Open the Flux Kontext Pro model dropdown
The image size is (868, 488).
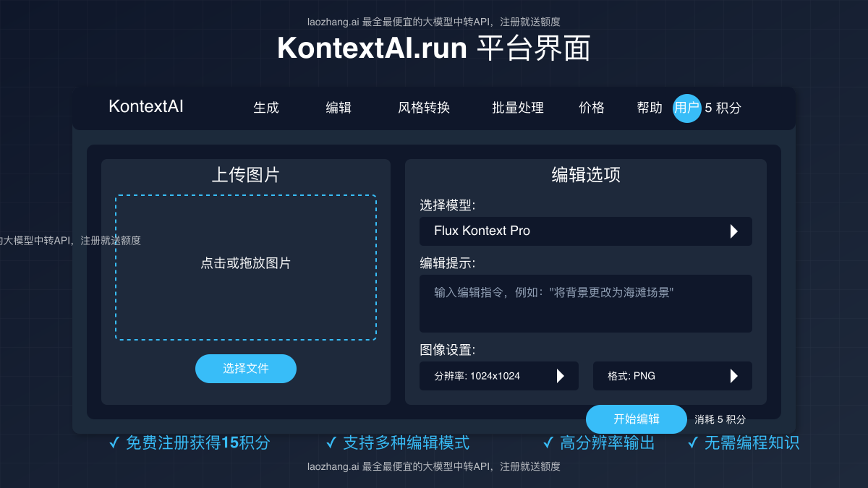coord(586,231)
